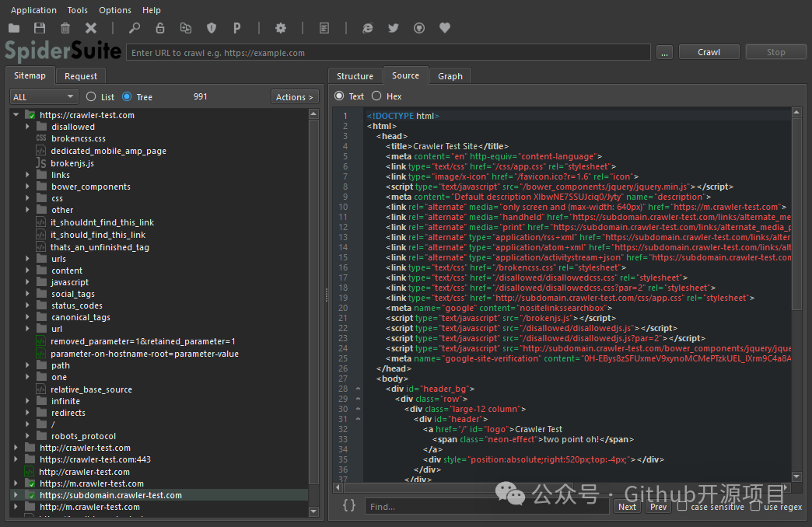Switch to the Request tab
This screenshot has height=527, width=812.
click(81, 76)
